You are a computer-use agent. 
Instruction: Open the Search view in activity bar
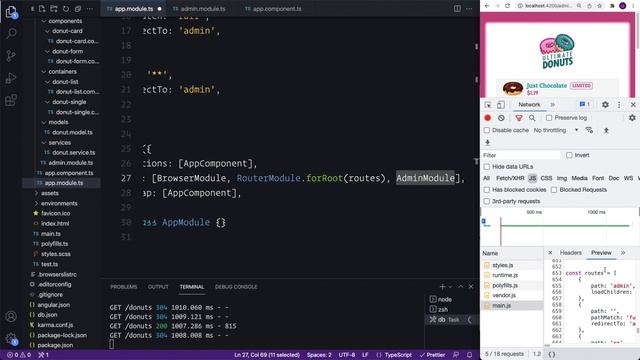pyautogui.click(x=11, y=33)
